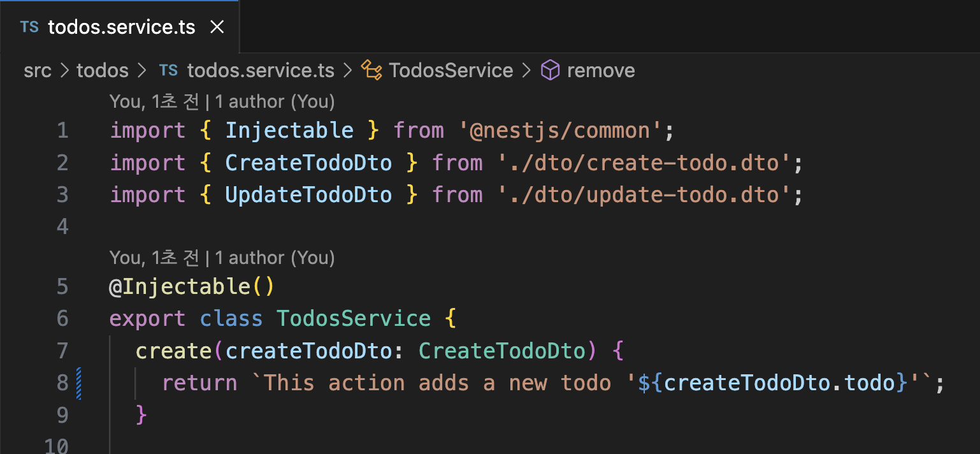Close the todos.service.ts tab
Image resolution: width=980 pixels, height=454 pixels.
(x=217, y=27)
